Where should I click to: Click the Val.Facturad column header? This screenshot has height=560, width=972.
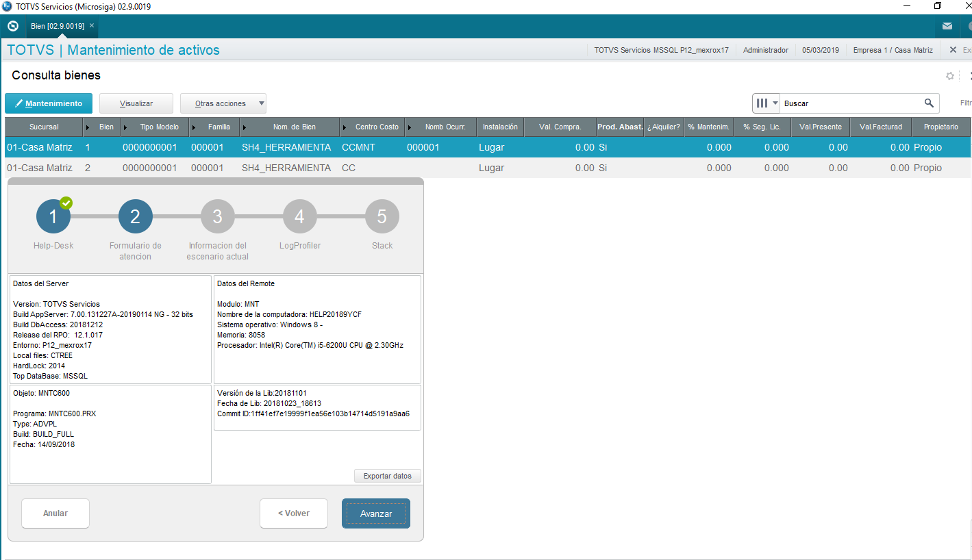[x=881, y=127]
